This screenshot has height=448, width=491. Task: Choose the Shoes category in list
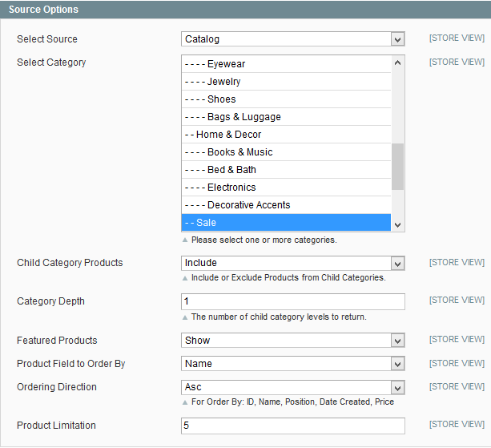pyautogui.click(x=286, y=99)
